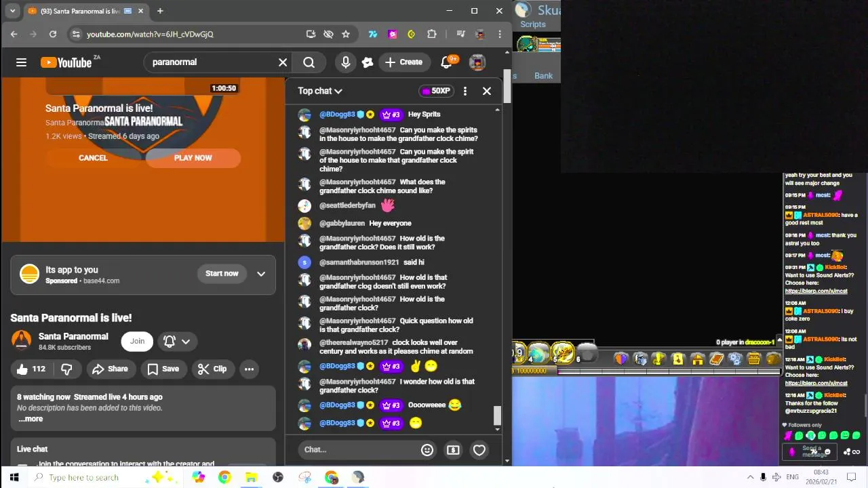The image size is (868, 488).
Task: Open house icon in game toolbar
Action: (x=697, y=359)
